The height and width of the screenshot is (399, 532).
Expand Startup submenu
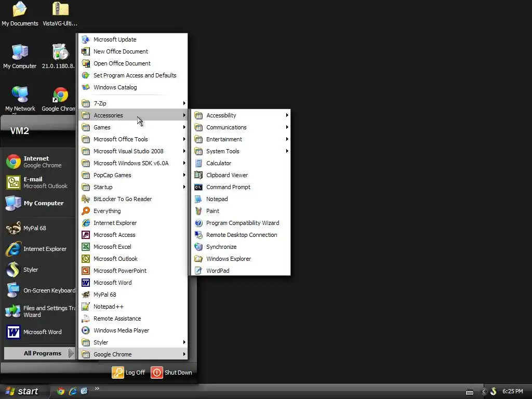tap(133, 187)
